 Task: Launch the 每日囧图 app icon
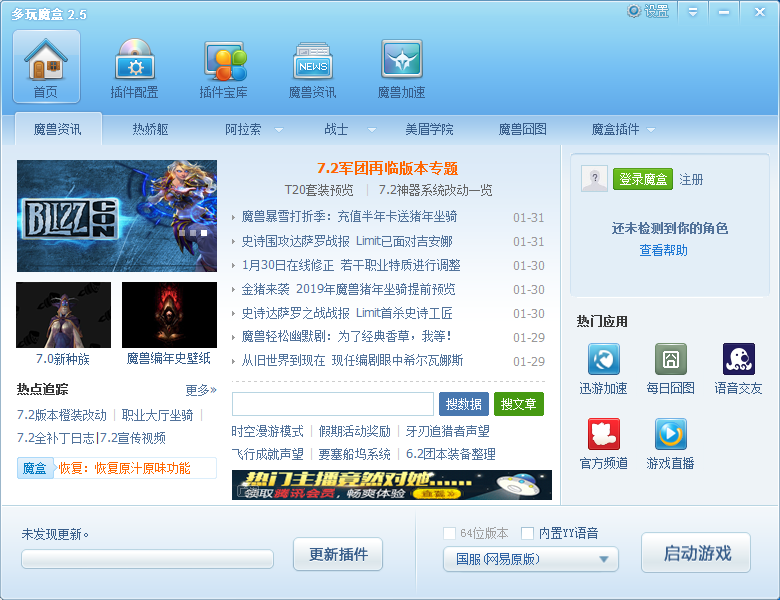671,359
